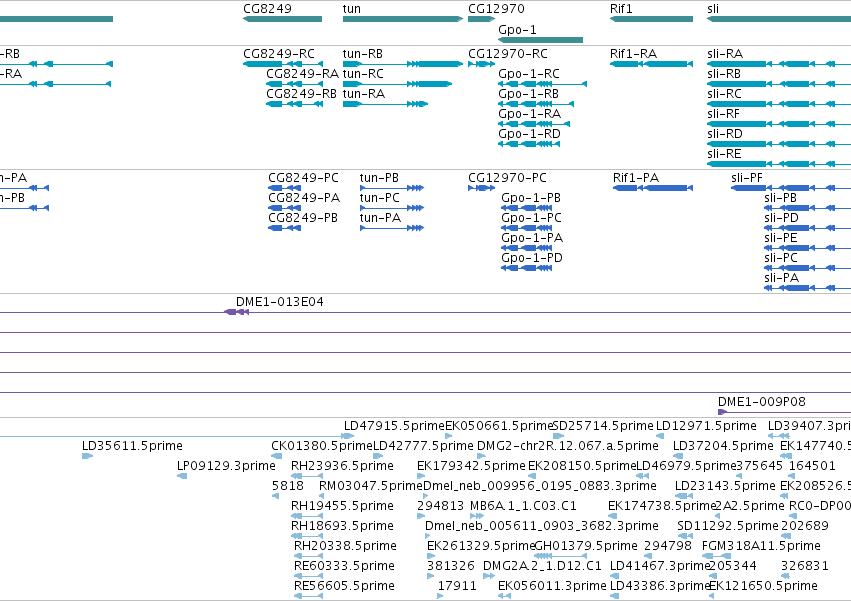This screenshot has width=851, height=601.
Task: Pick the Gpo-1-RB transcript
Action: (x=536, y=104)
